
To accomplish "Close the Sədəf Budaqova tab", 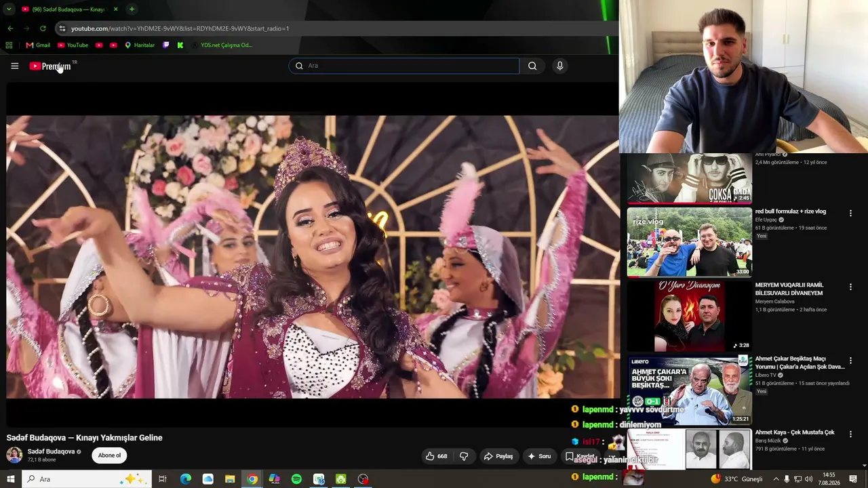I will click(x=115, y=9).
